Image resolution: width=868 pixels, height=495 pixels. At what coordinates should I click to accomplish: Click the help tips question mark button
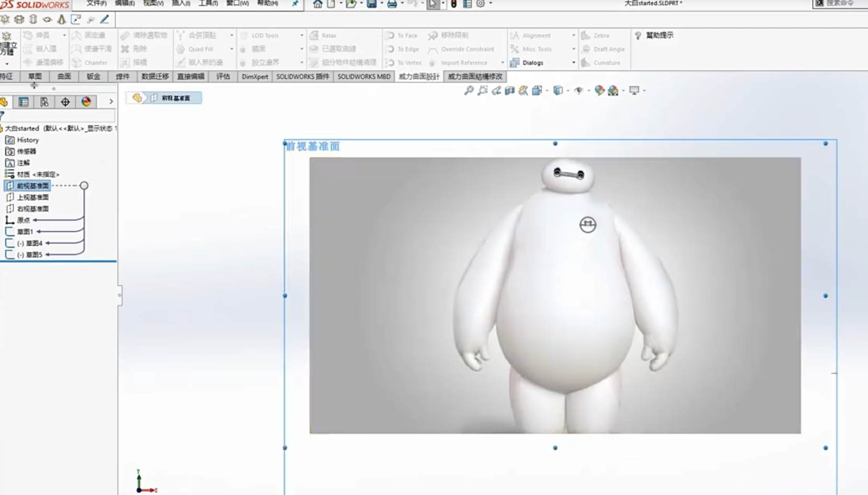point(654,35)
